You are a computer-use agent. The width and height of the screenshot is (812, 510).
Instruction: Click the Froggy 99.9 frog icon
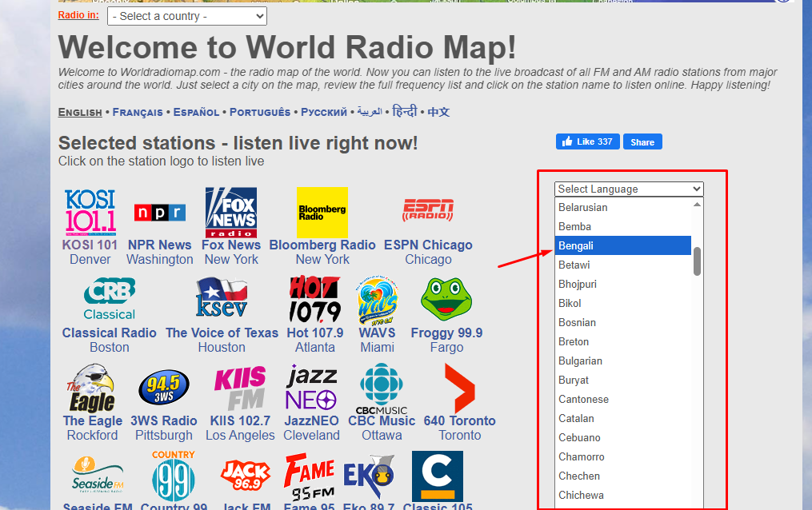pyautogui.click(x=446, y=300)
